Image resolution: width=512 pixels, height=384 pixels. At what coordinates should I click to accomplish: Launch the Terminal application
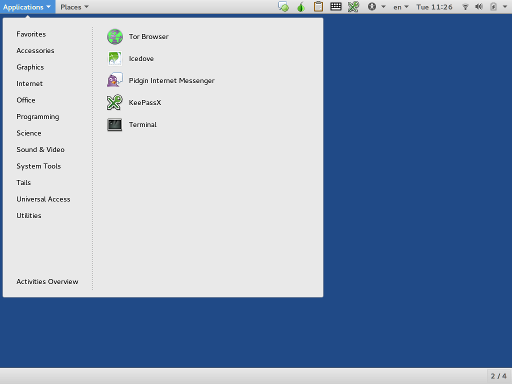pos(132,125)
